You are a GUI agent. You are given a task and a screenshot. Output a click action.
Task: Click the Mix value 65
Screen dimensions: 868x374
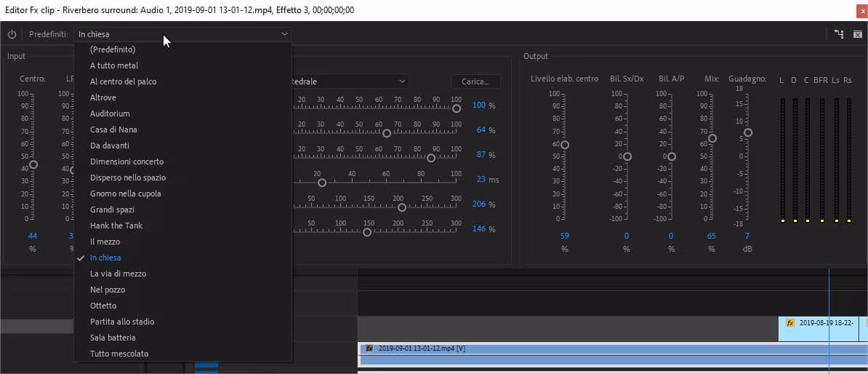[x=712, y=236]
